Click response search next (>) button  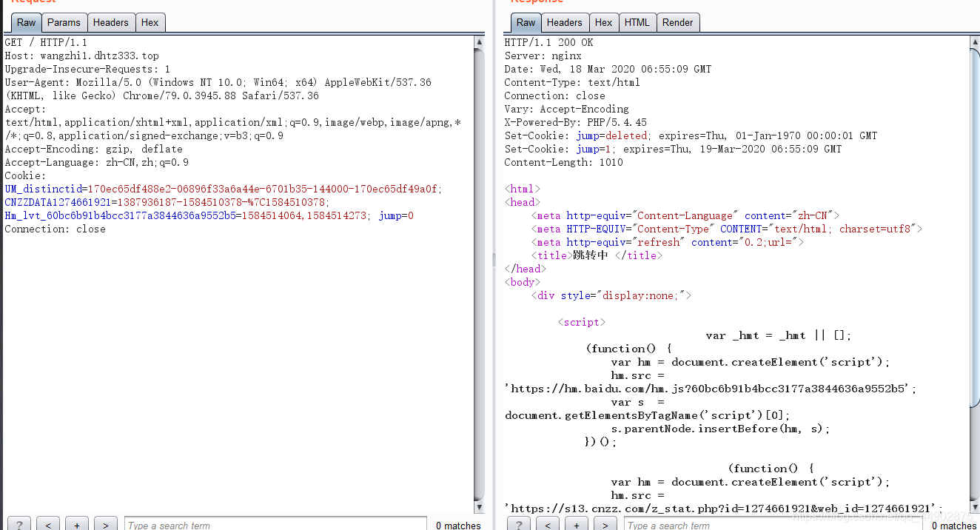(605, 524)
